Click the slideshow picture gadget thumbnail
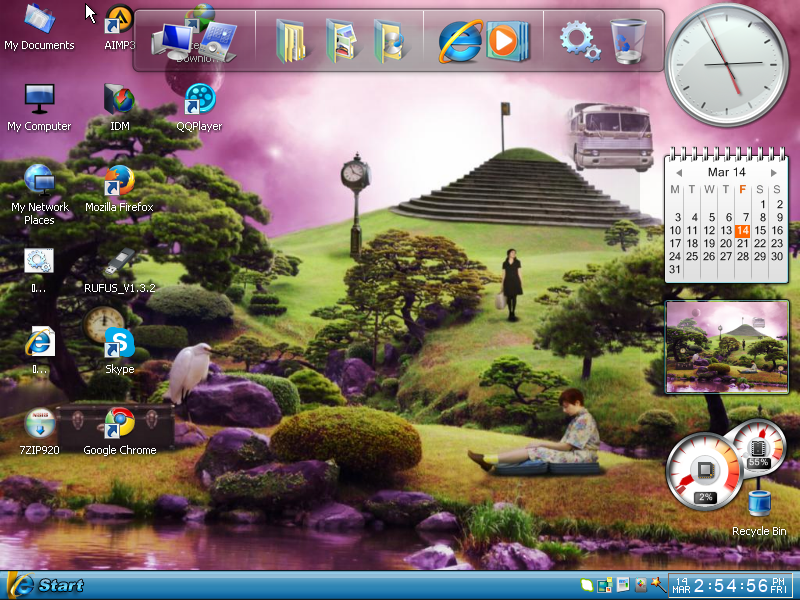The width and height of the screenshot is (800, 600). pos(727,346)
